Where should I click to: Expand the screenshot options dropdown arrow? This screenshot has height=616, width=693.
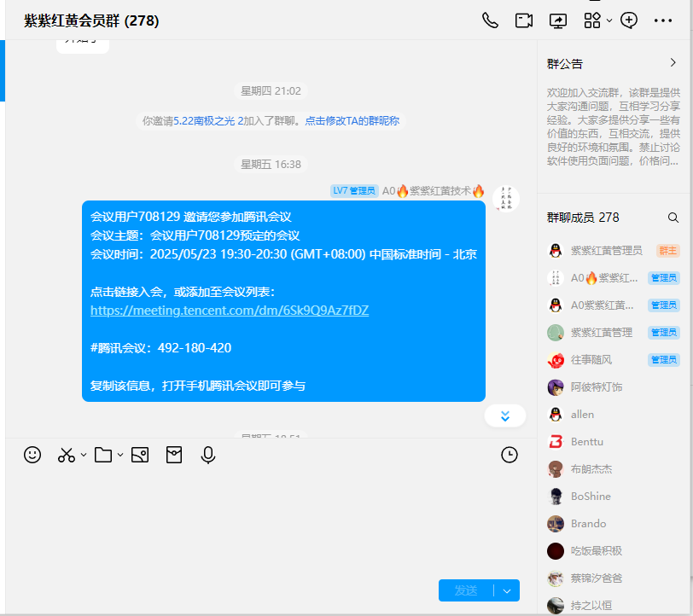tap(84, 455)
